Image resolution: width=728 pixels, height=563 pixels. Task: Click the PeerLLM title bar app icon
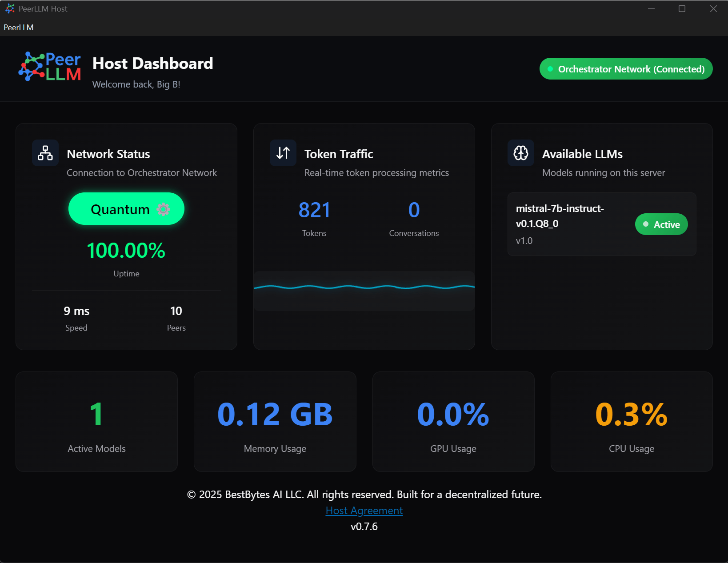point(10,9)
